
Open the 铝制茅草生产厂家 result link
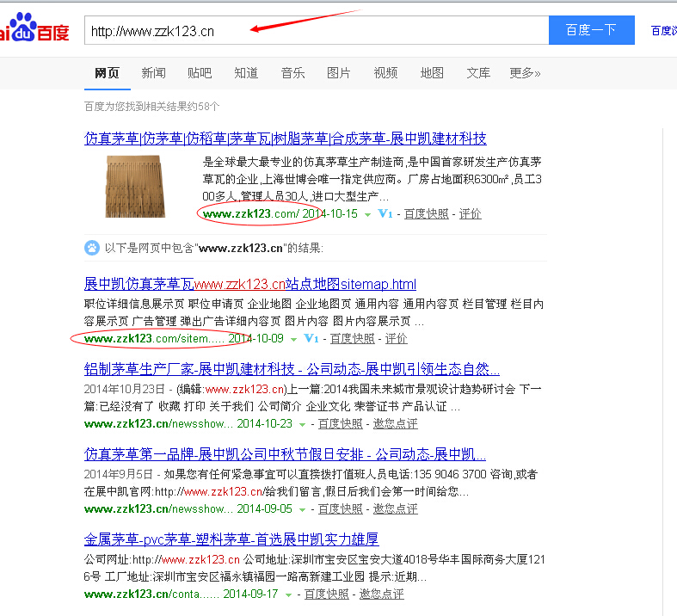click(292, 369)
